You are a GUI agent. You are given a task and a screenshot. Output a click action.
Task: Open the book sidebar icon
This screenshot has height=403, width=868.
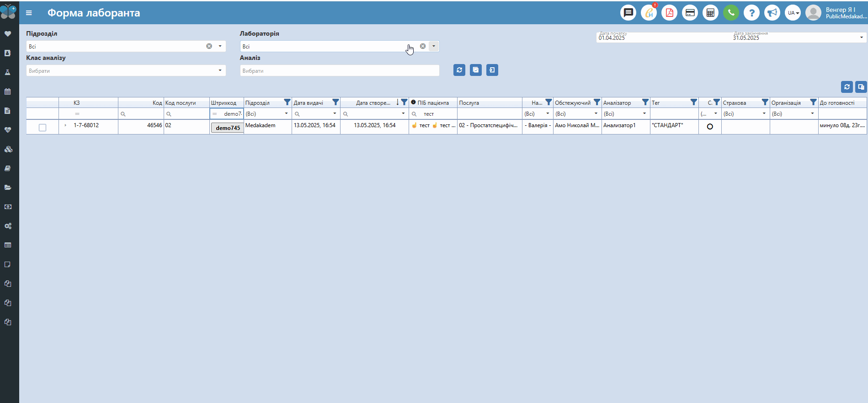(8, 168)
